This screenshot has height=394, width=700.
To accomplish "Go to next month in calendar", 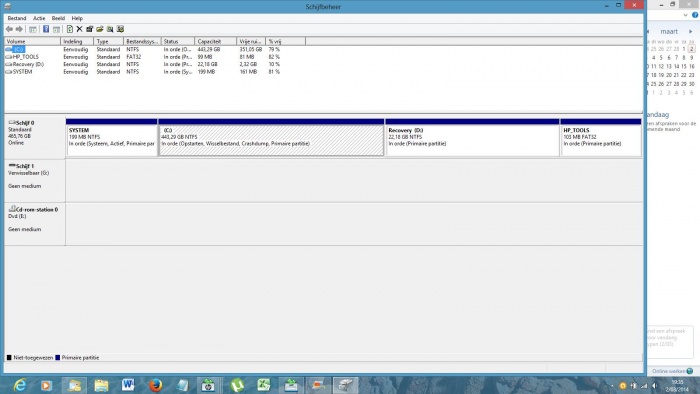I will pyautogui.click(x=691, y=32).
